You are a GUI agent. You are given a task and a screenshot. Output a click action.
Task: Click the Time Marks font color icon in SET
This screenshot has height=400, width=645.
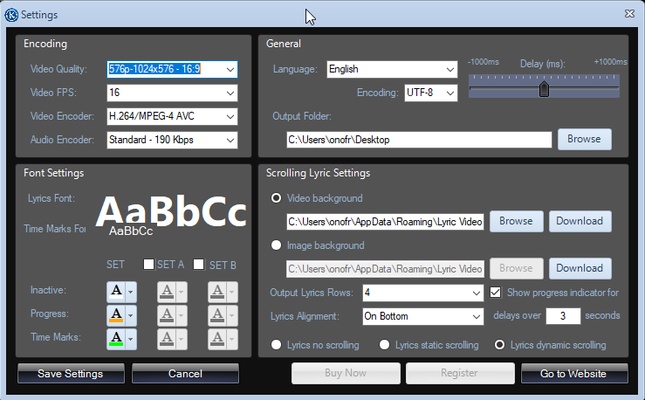coord(116,338)
